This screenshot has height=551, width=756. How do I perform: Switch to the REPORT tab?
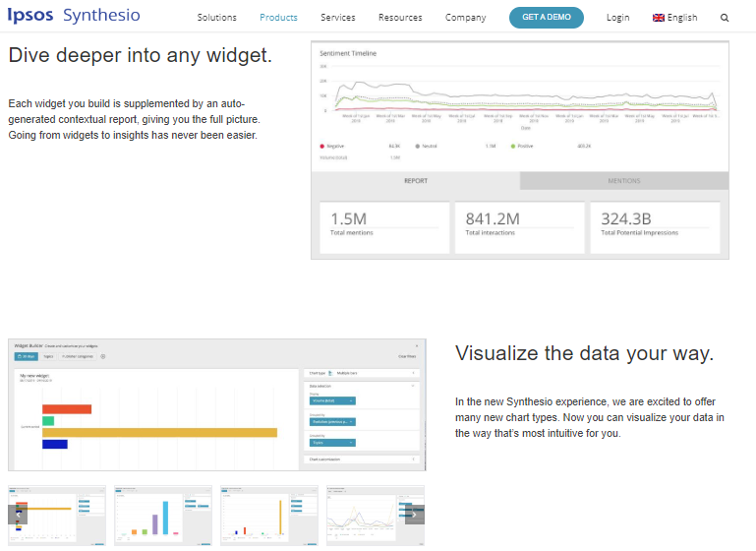416,180
